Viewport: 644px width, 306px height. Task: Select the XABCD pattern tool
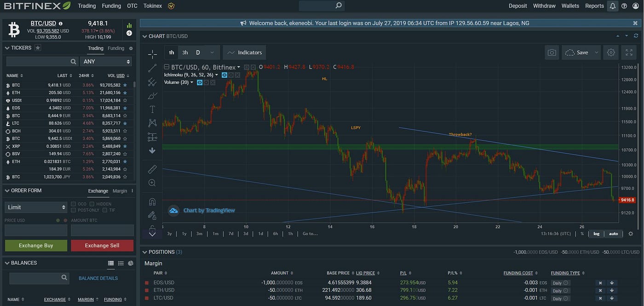point(152,123)
